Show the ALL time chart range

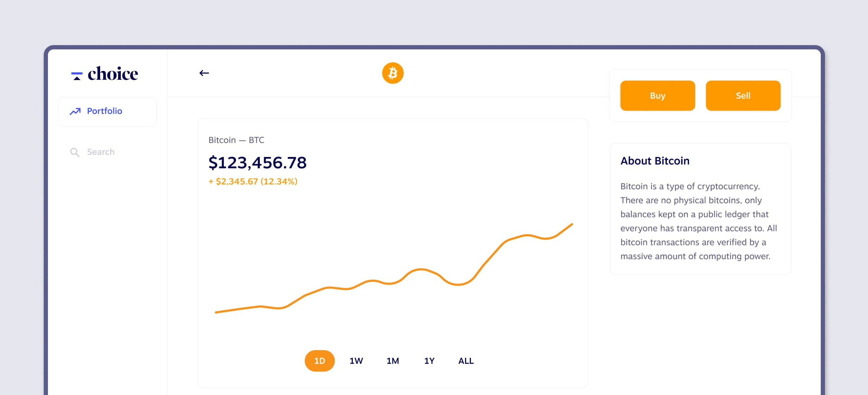pos(466,361)
